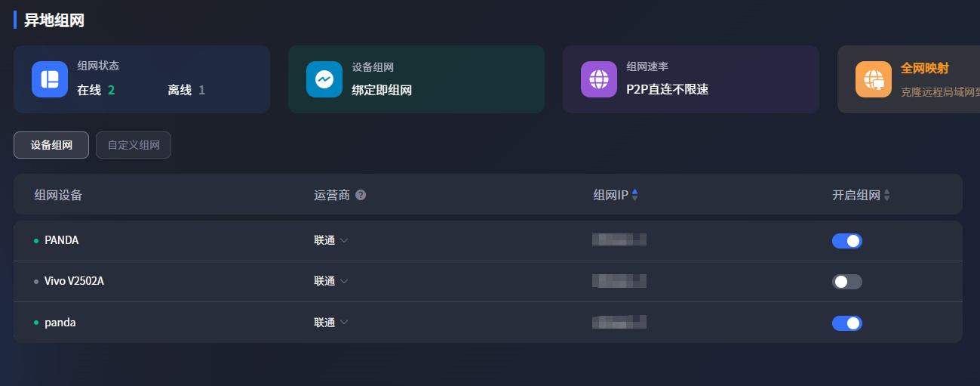The width and height of the screenshot is (980, 386).
Task: Sort by 组网IP using arrow icon
Action: tap(634, 195)
